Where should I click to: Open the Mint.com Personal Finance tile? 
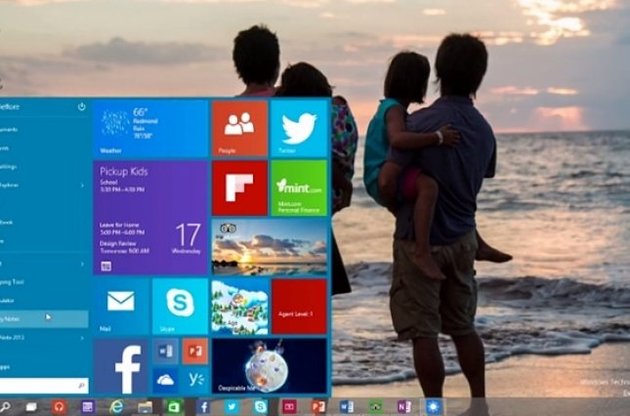point(299,188)
